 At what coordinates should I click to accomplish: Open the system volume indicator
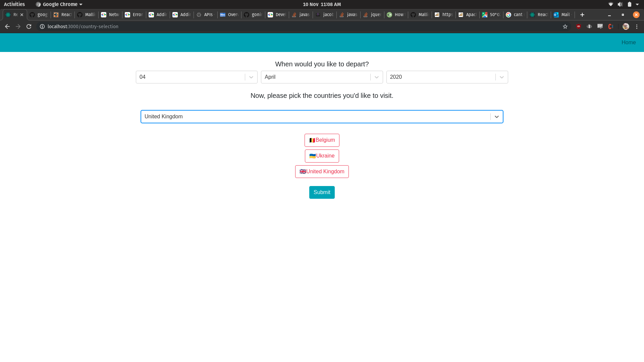click(x=620, y=4)
